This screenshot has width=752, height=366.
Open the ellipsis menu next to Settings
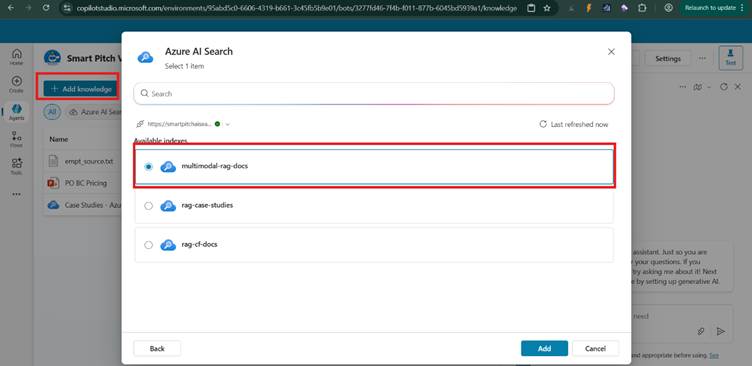(702, 58)
